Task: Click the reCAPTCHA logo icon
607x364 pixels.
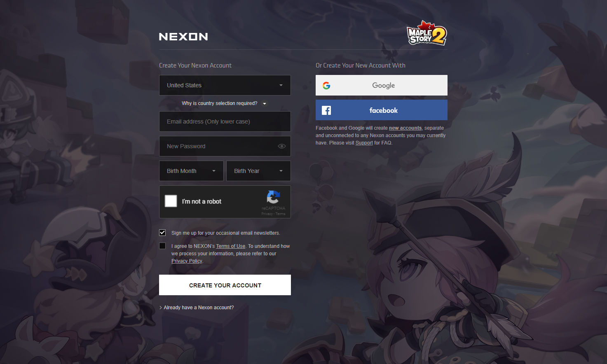Action: click(273, 197)
